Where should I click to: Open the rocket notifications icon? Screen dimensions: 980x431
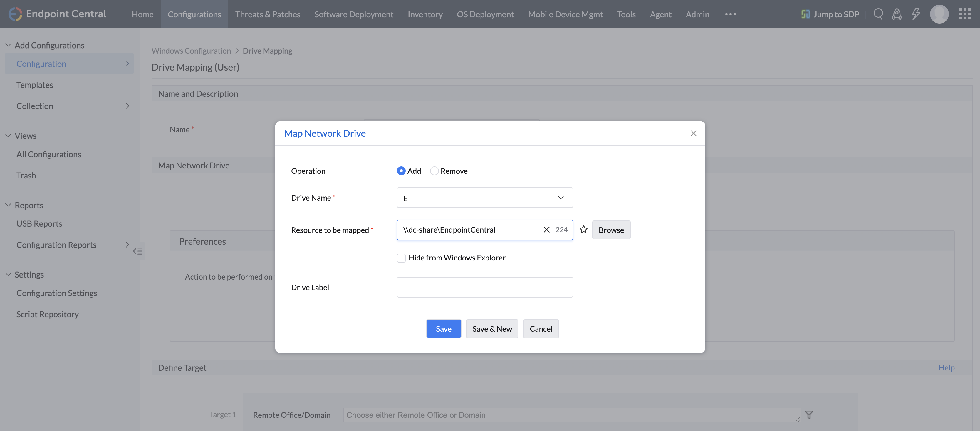(897, 14)
